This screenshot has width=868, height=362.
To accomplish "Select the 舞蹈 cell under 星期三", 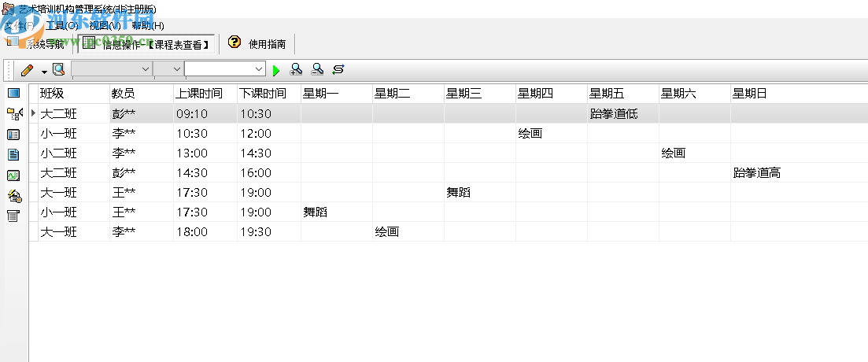I will tap(480, 193).
